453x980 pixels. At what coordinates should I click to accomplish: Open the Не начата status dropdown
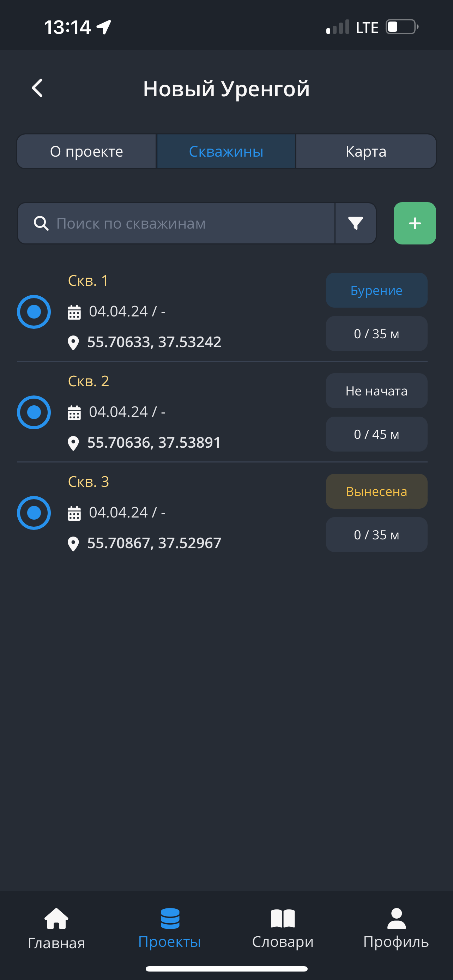coord(376,391)
